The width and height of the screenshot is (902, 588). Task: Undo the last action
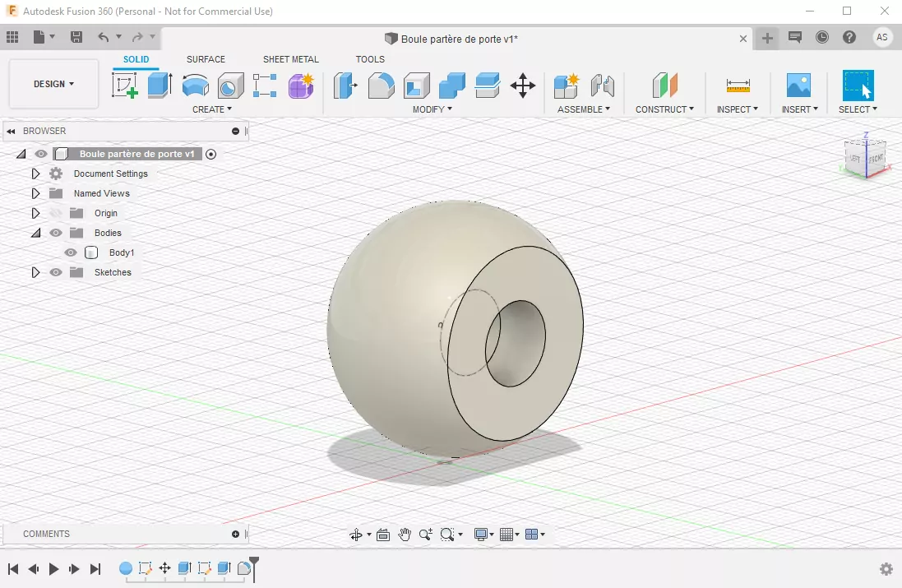[103, 37]
